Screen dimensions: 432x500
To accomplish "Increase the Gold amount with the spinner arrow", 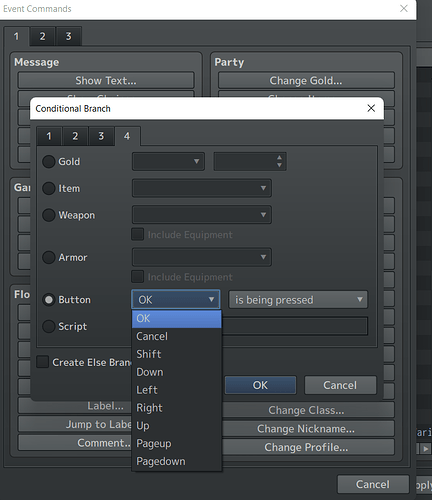I will click(279, 157).
